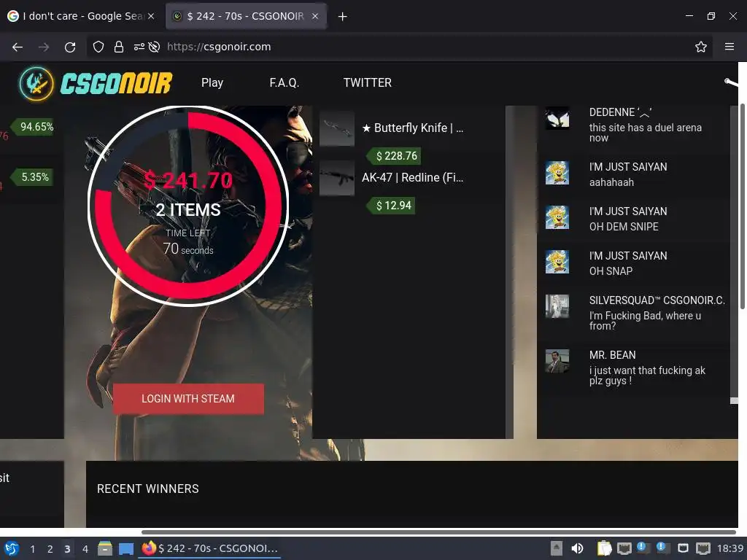Select the '$ 242 - 70s - CSGONOIR' tab
The image size is (747, 560).
[245, 16]
